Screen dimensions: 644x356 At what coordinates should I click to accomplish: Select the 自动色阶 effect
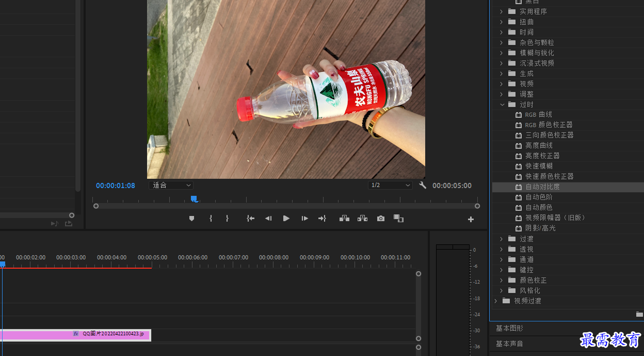(539, 197)
